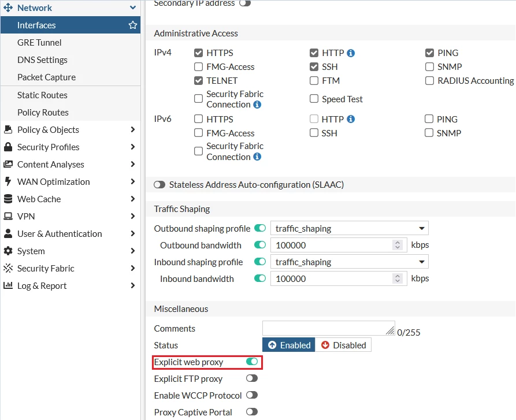Screen dimensions: 516x420
Task: Open the Outbound shaping profile dropdown
Action: (350, 228)
